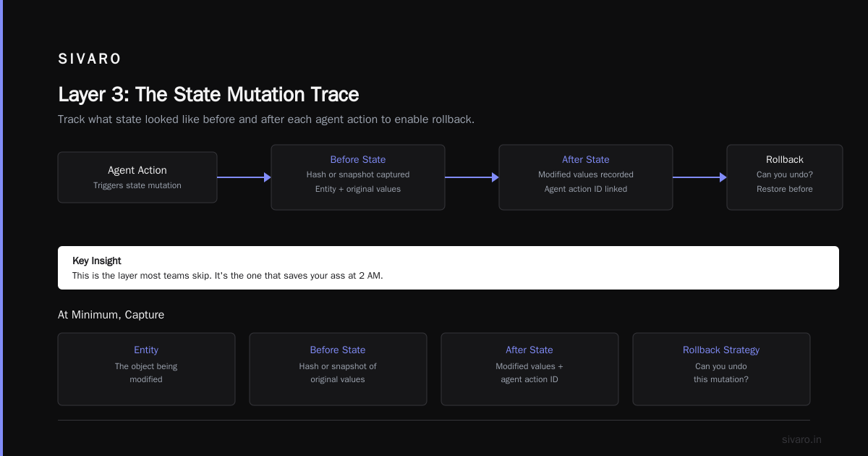The width and height of the screenshot is (868, 456).
Task: Click the Before State flow box
Action: (358, 177)
